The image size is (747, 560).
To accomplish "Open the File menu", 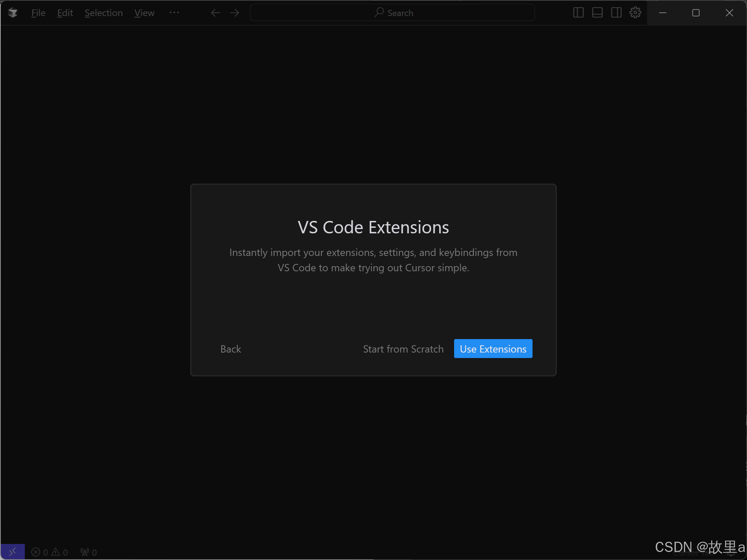I will click(38, 13).
